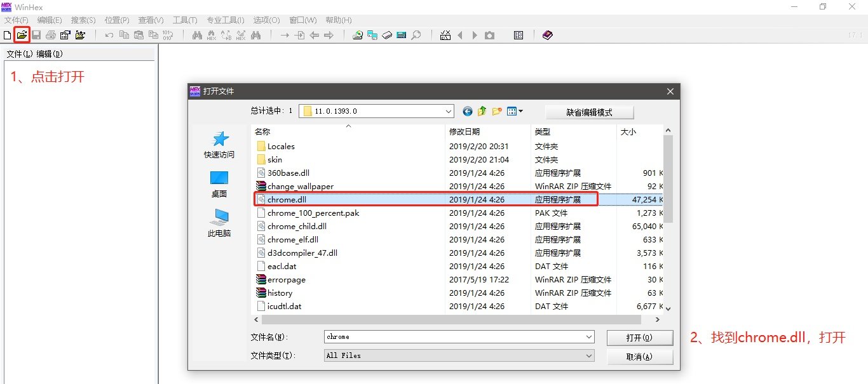Click the camera snapshot icon in toolbar
868x384 pixels.
(489, 35)
